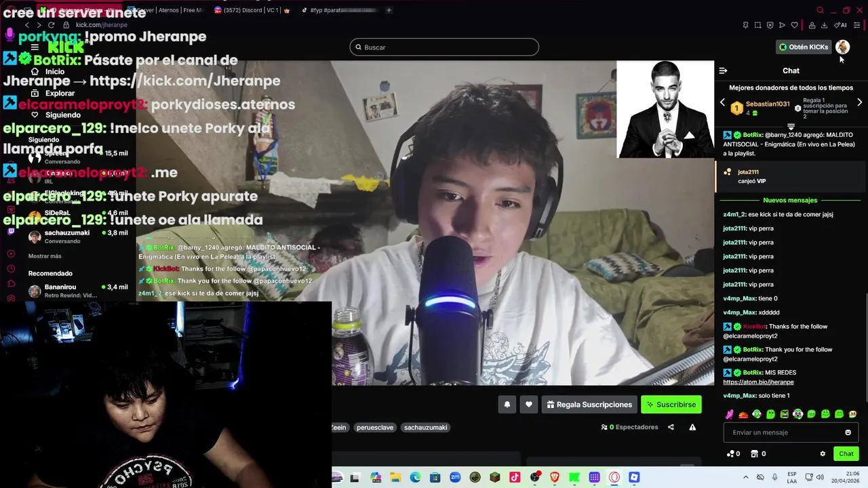Click the browser back arrow

point(27,25)
